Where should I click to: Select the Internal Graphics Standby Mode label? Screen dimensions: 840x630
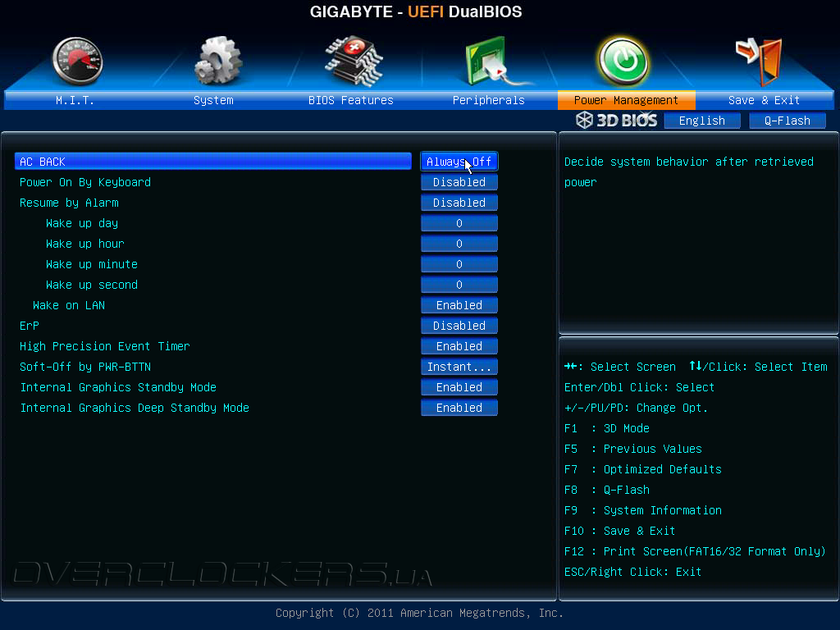(x=118, y=387)
